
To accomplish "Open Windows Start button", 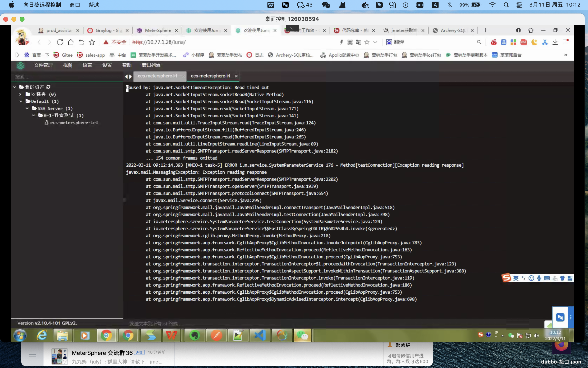I will [20, 336].
